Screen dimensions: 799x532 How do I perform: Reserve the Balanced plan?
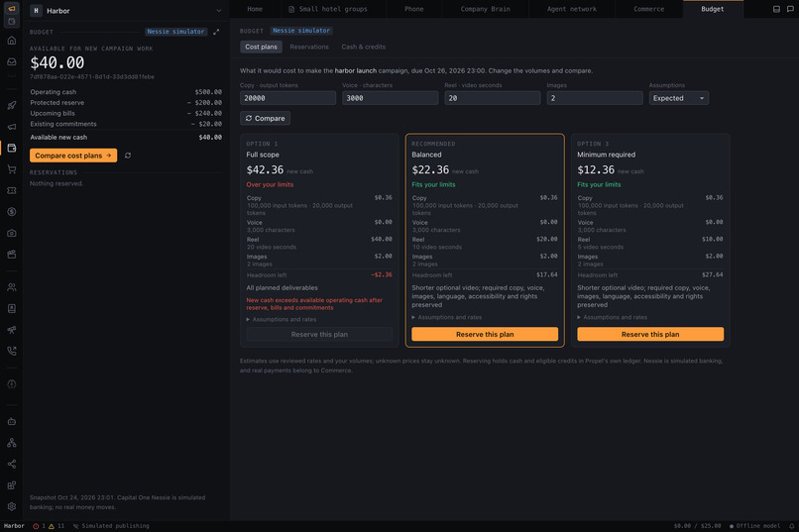pyautogui.click(x=485, y=335)
